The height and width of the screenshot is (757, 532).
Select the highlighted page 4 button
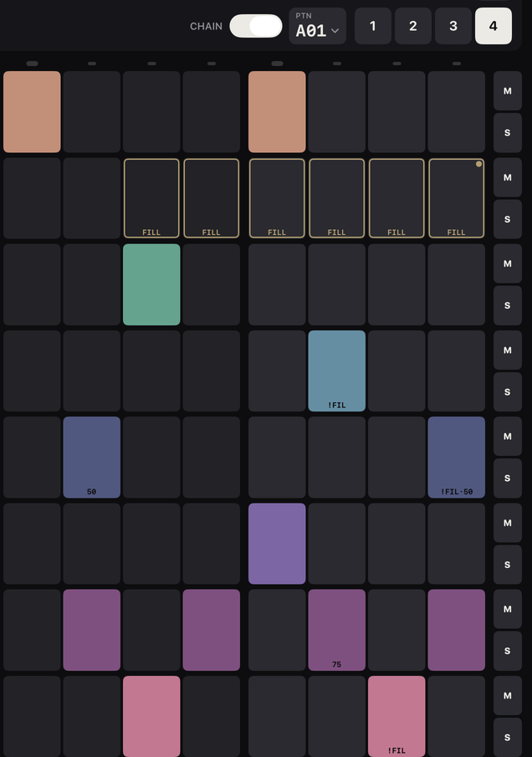494,26
